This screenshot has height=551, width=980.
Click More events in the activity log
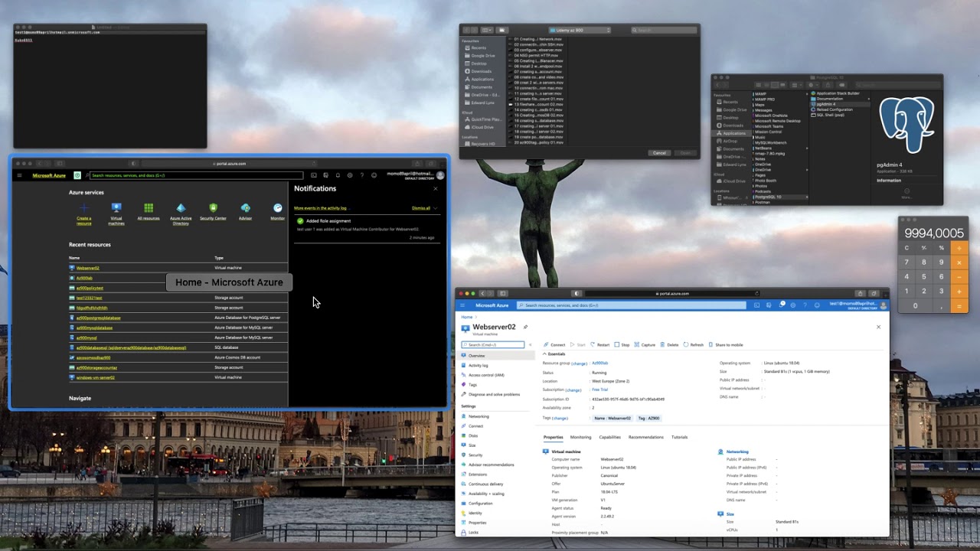pyautogui.click(x=322, y=208)
